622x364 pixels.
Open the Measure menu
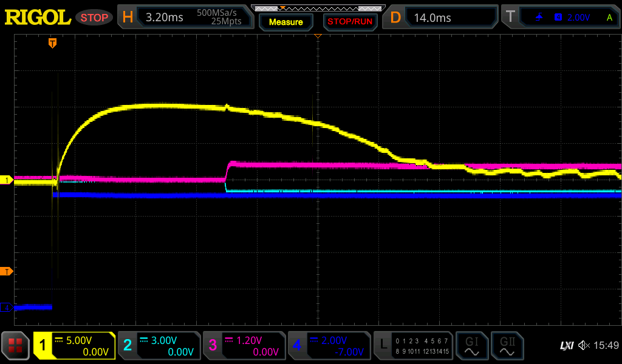(x=285, y=22)
